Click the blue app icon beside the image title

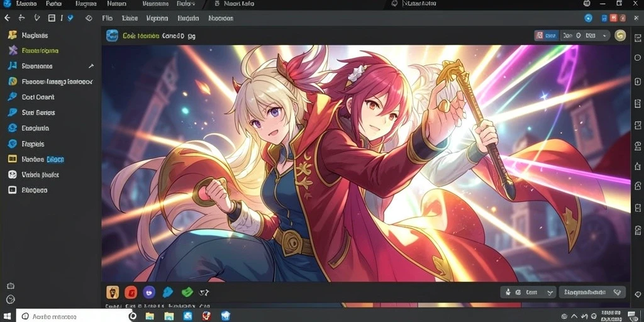(x=112, y=35)
